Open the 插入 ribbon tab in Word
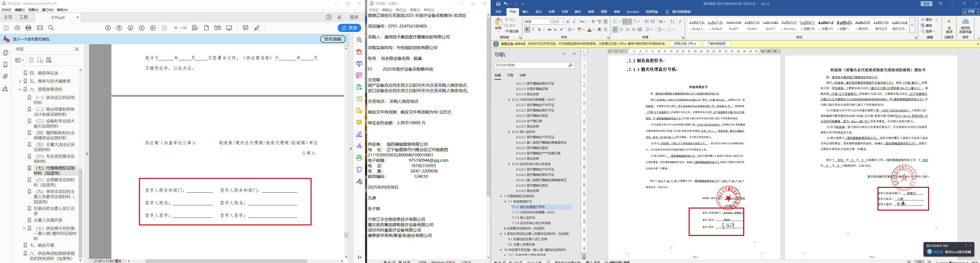 tap(525, 12)
